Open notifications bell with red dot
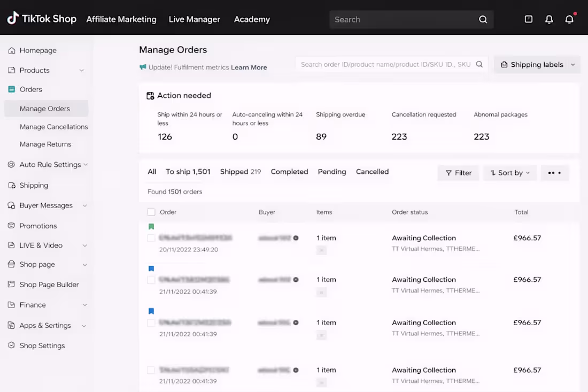The image size is (588, 392). pos(569,19)
